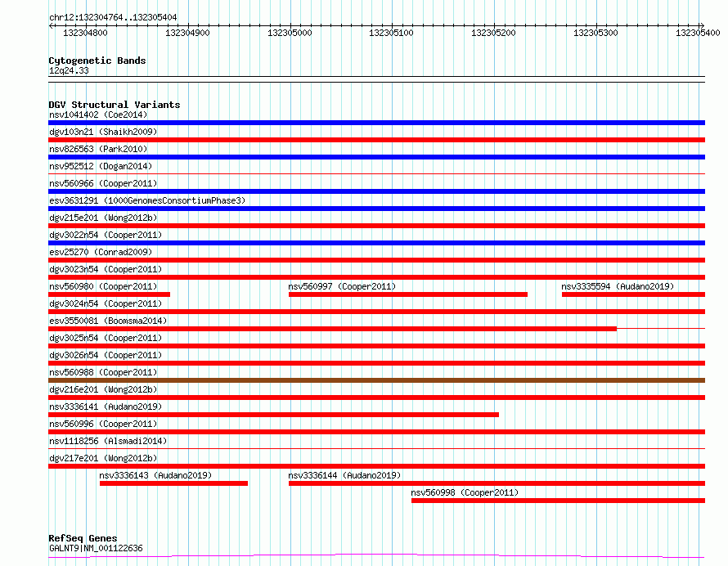Open nsv3336141 (Audano2019) variant
The image size is (728, 566).
(x=106, y=407)
